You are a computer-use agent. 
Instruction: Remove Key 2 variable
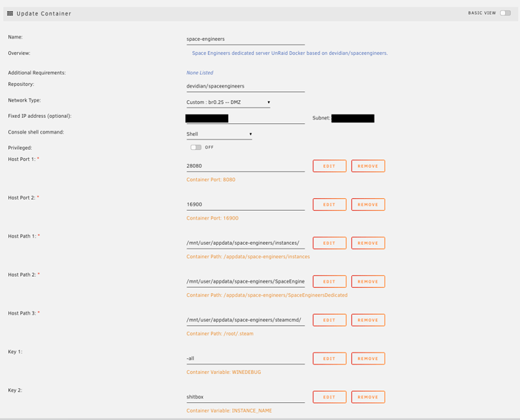(x=368, y=397)
